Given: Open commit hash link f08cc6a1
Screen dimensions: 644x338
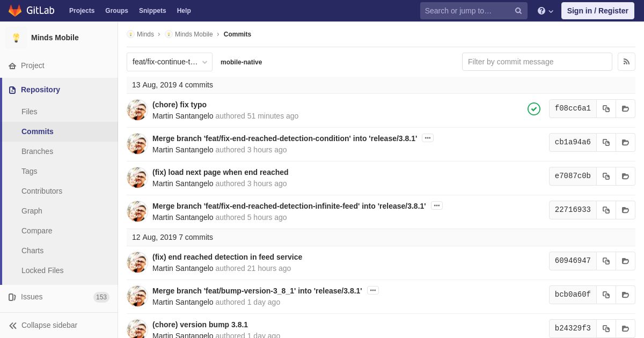Looking at the screenshot, I should (x=573, y=108).
